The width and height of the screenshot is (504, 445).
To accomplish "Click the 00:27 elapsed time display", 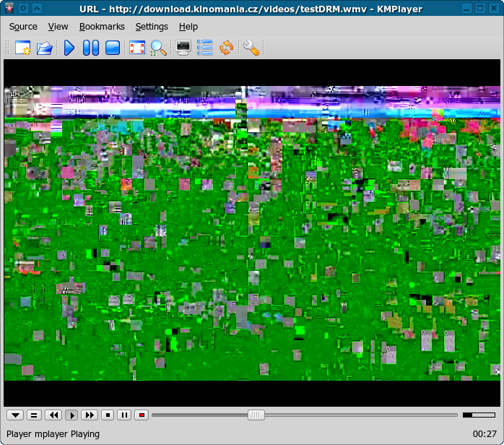I will [485, 434].
